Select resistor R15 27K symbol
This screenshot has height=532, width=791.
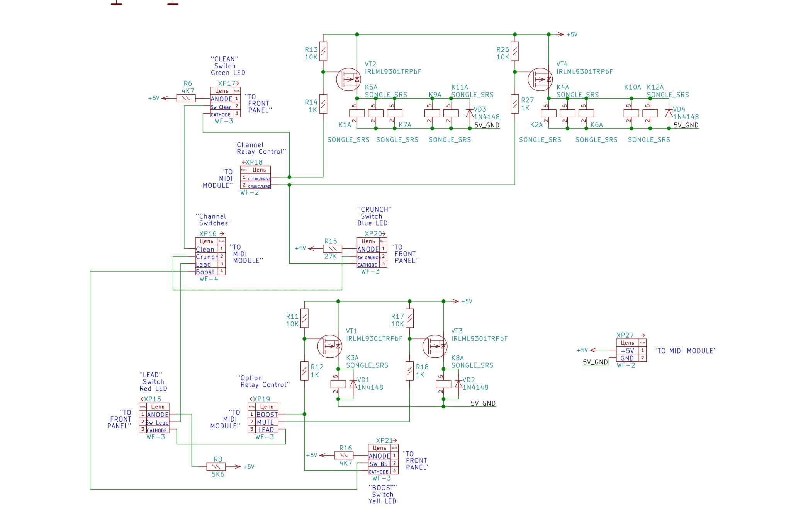click(x=332, y=248)
